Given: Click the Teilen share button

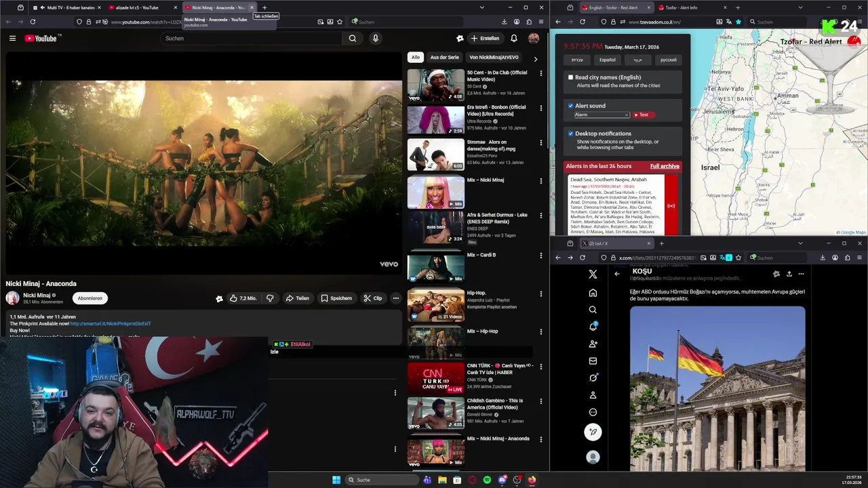Looking at the screenshot, I should pos(297,298).
